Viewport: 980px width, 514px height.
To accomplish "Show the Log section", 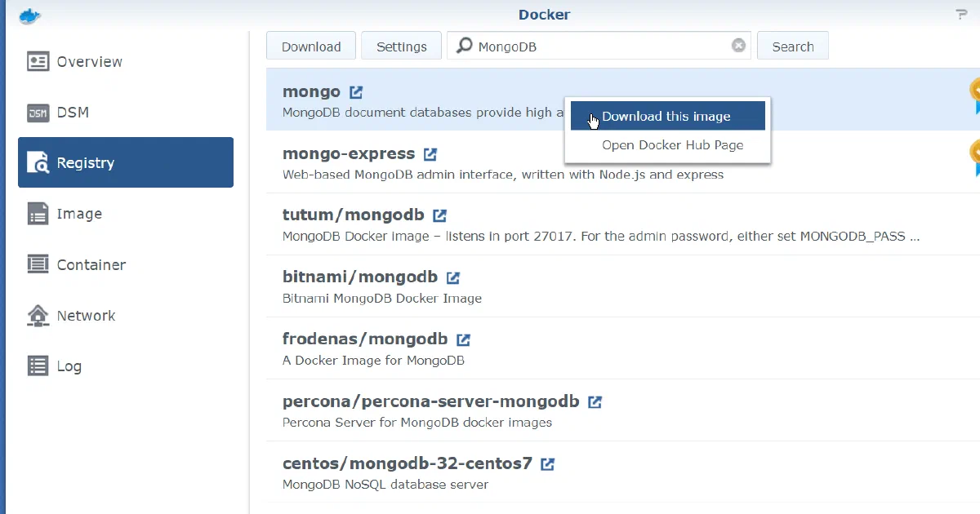I will (x=126, y=366).
